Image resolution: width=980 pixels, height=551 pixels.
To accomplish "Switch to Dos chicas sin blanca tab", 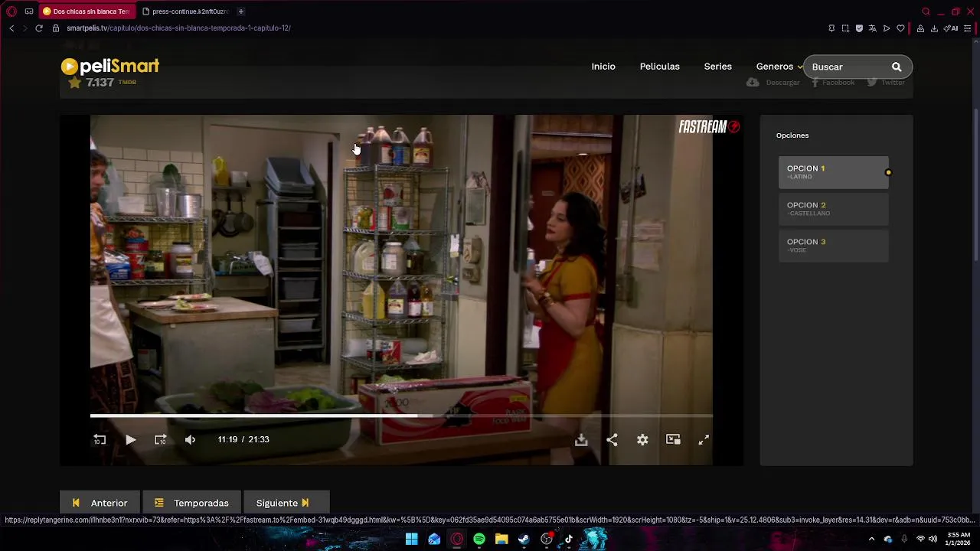I will point(87,11).
